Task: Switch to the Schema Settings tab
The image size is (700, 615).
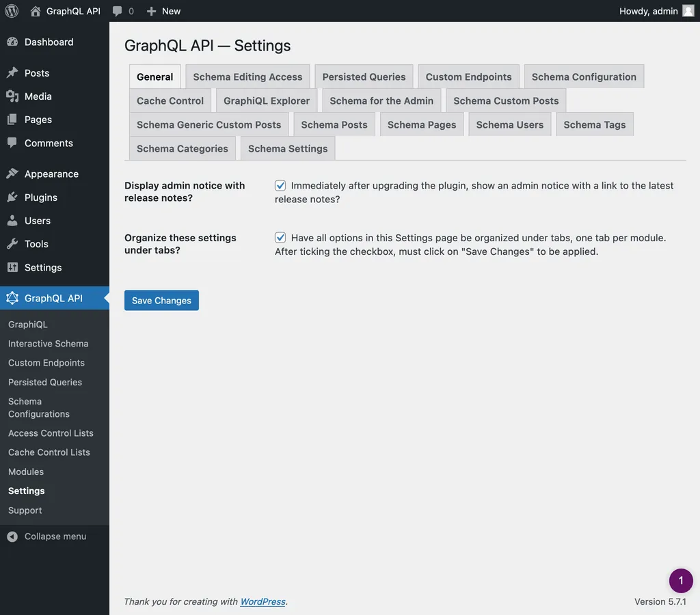Action: click(288, 148)
